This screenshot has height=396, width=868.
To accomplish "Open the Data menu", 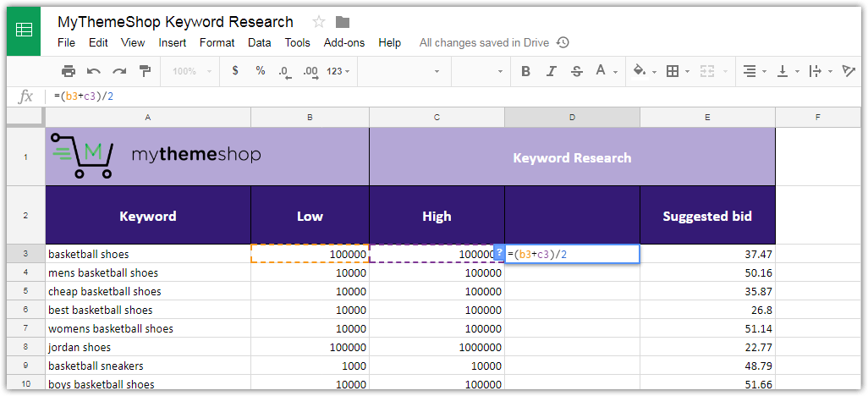I will (259, 42).
